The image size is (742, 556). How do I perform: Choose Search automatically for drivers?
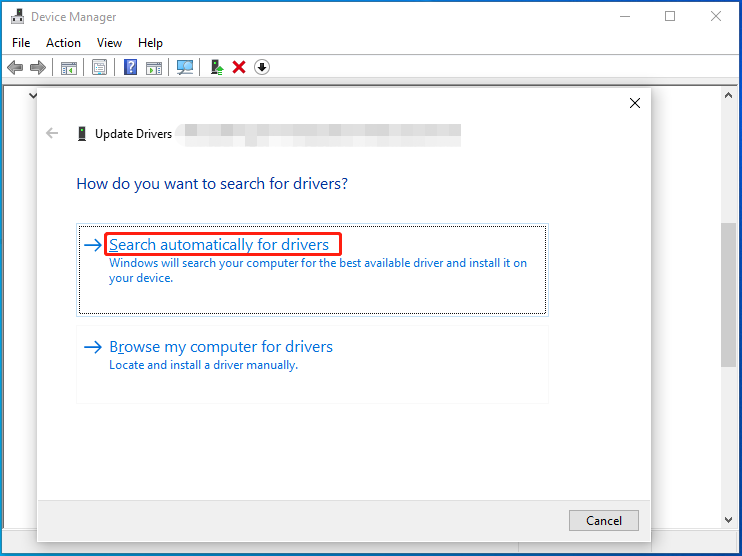pos(312,270)
